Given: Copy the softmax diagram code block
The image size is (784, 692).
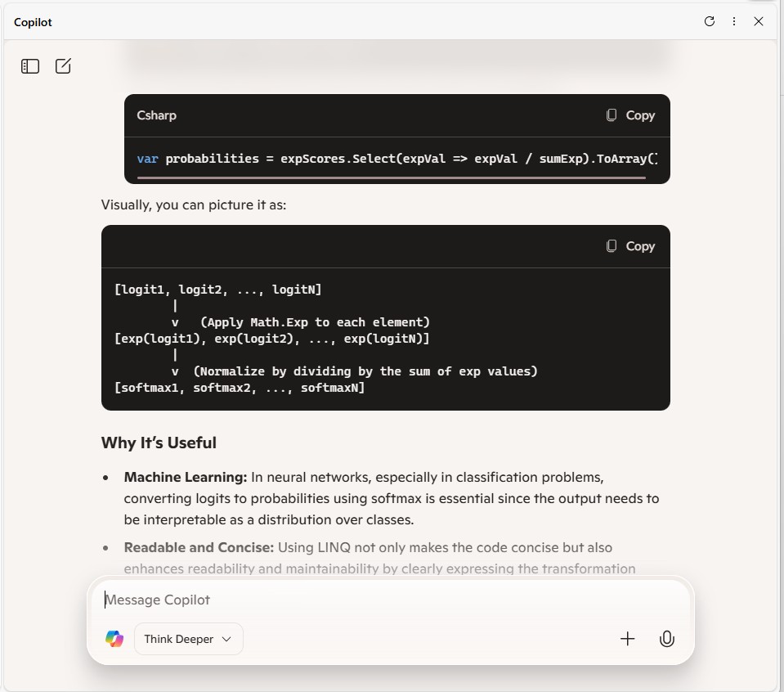Looking at the screenshot, I should (x=630, y=246).
